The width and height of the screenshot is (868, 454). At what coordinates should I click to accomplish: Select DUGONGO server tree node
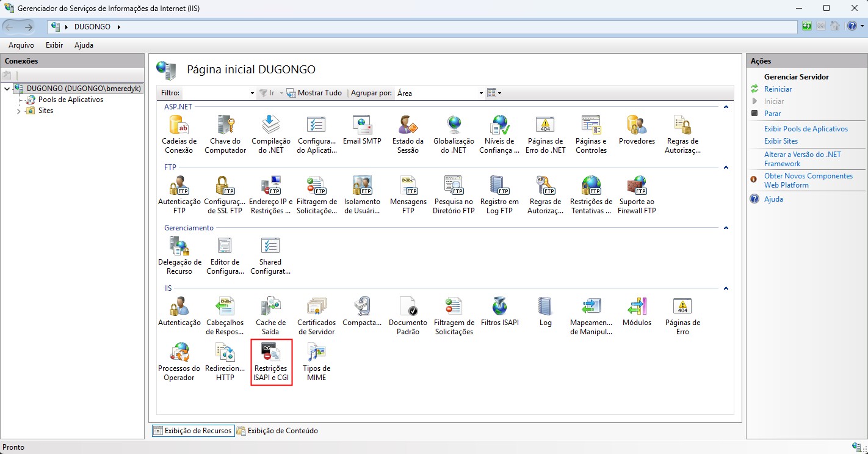point(84,89)
